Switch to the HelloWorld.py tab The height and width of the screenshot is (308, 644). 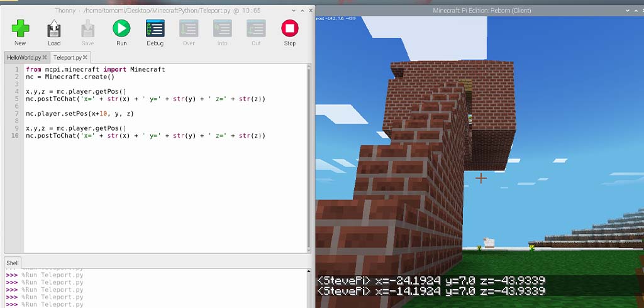(24, 57)
